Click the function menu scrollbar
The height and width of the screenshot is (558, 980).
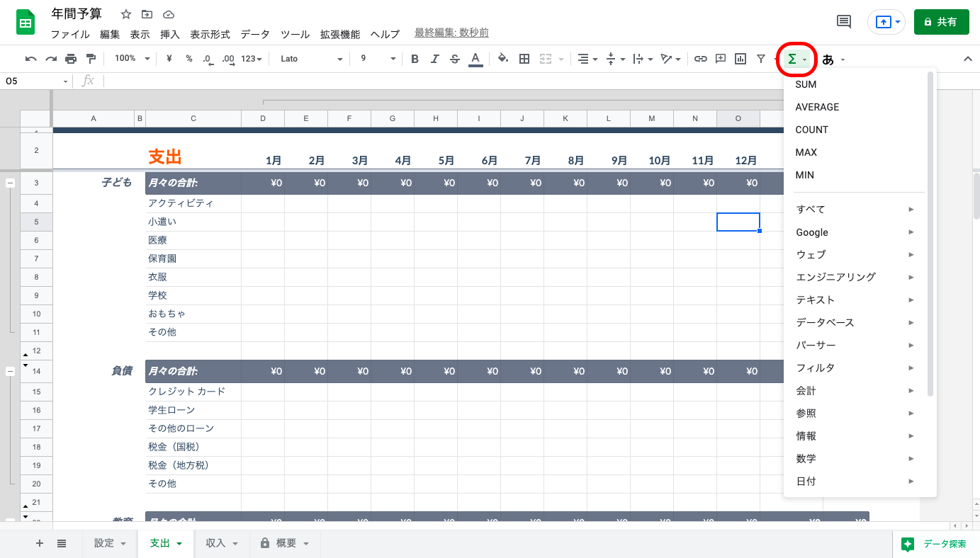coord(930,234)
